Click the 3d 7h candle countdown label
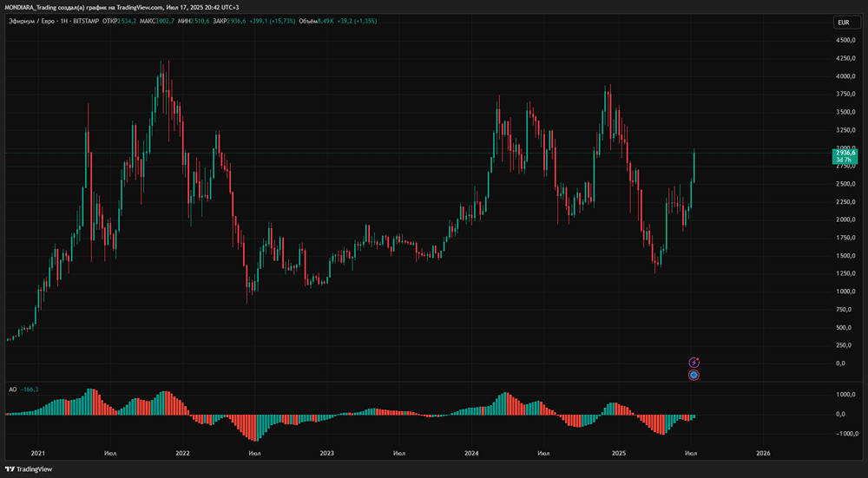Screen dimensions: 868x478 pos(844,160)
